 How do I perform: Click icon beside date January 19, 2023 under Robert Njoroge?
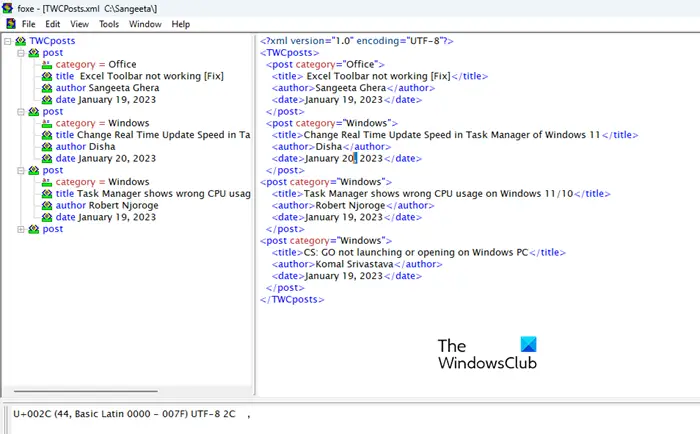[47, 217]
